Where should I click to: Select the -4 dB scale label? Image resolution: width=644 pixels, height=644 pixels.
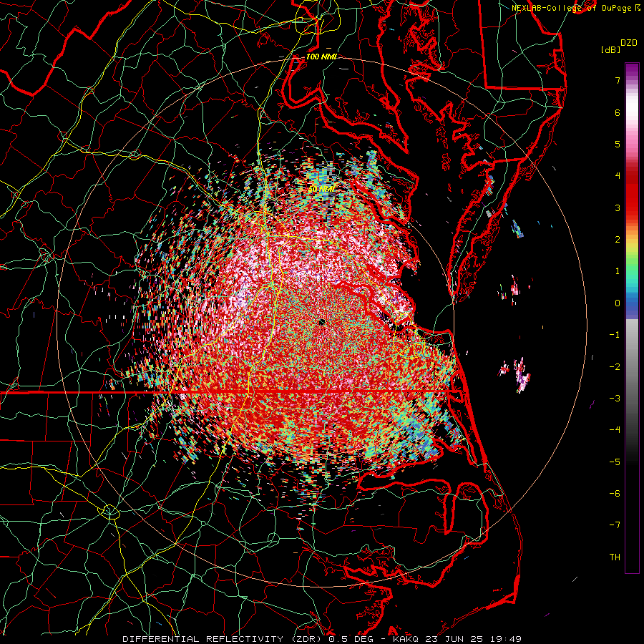click(615, 429)
